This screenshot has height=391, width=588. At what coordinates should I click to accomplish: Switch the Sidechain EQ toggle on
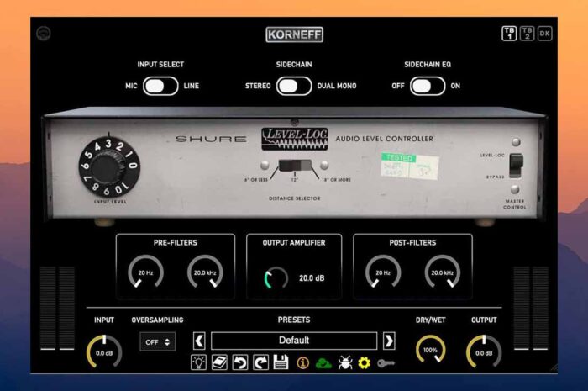tap(428, 86)
